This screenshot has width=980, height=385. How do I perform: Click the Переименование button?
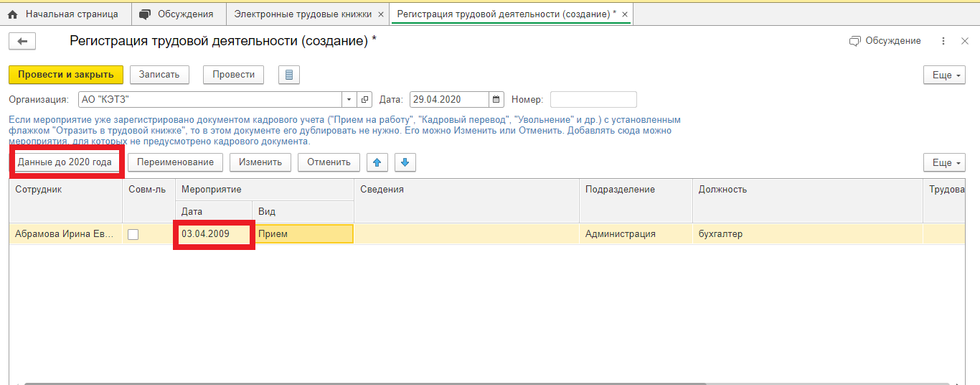click(x=175, y=162)
